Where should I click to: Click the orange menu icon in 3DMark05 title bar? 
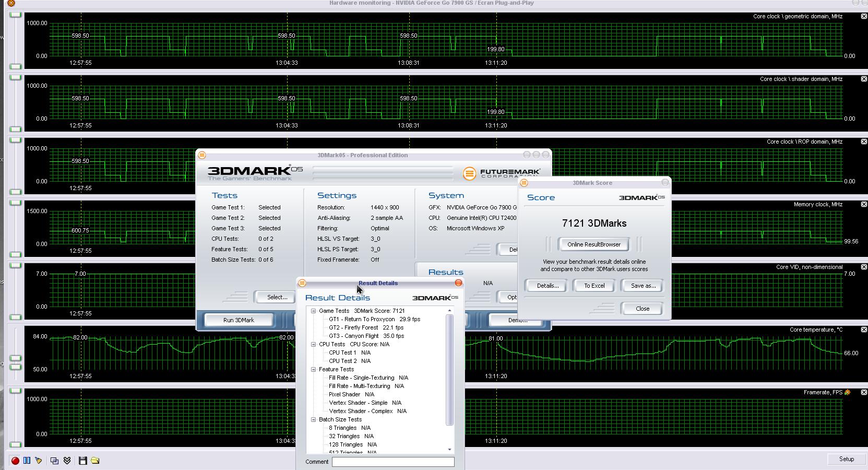coord(202,155)
